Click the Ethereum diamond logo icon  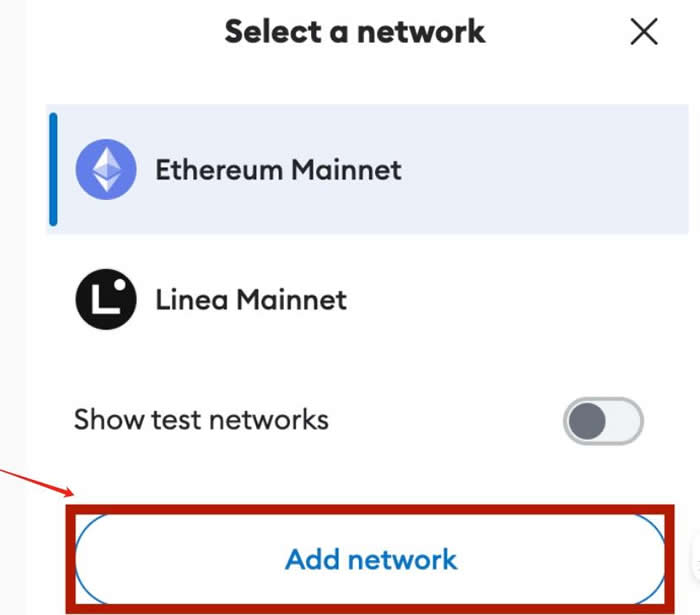(106, 170)
